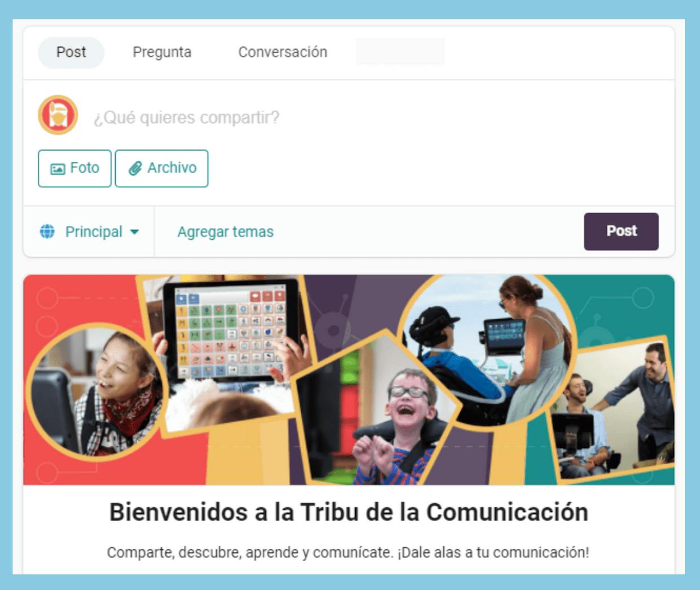Click the globe icon beside Principal
The width and height of the screenshot is (700, 590).
pos(47,231)
